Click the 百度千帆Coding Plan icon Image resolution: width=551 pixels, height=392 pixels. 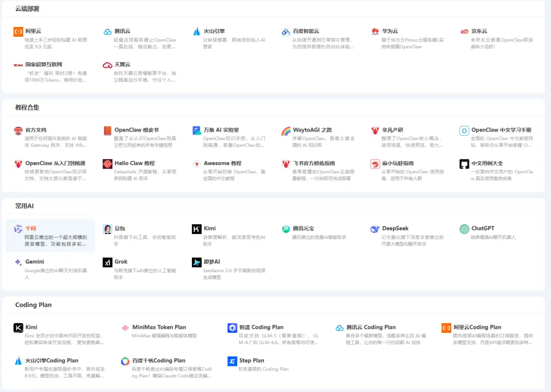(x=126, y=361)
